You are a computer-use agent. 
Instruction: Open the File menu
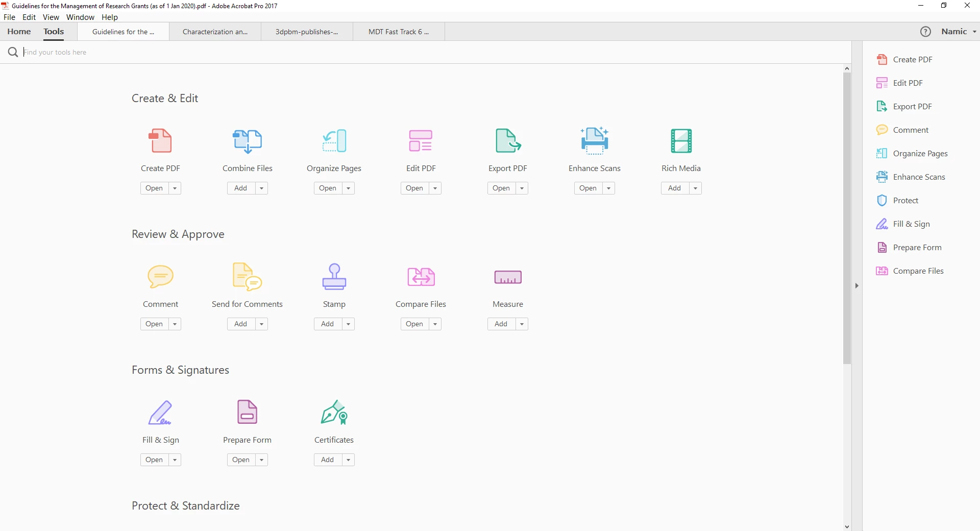point(9,17)
